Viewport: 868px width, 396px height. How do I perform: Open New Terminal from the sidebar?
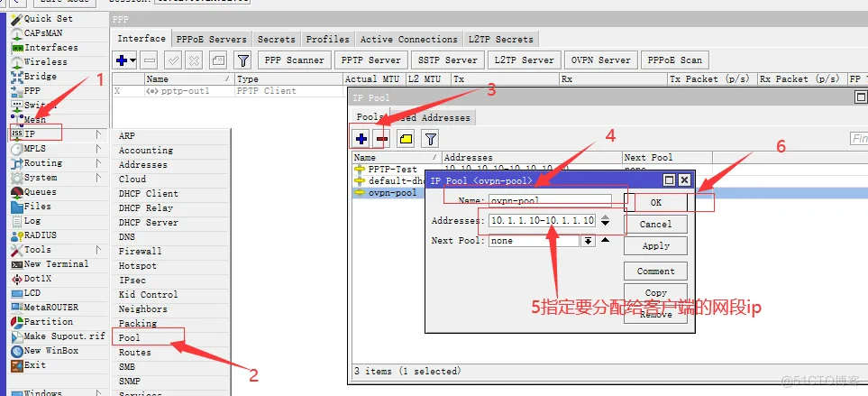pos(56,264)
